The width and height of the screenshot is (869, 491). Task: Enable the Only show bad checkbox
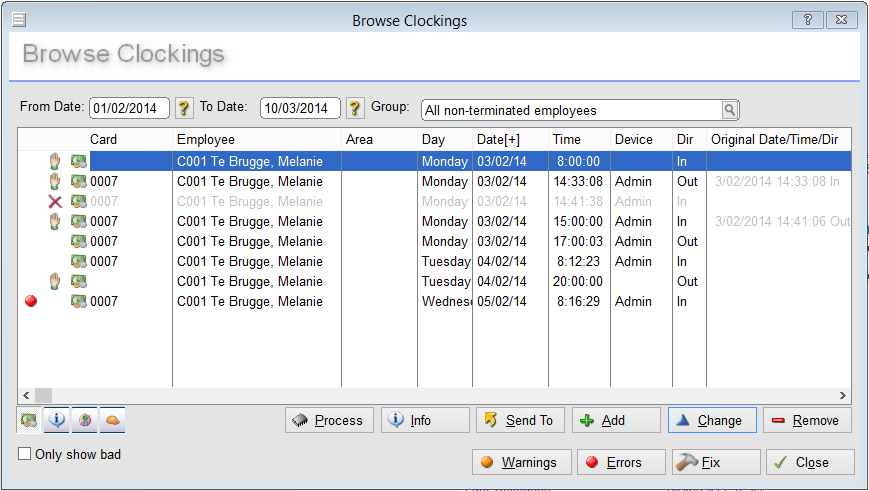25,454
